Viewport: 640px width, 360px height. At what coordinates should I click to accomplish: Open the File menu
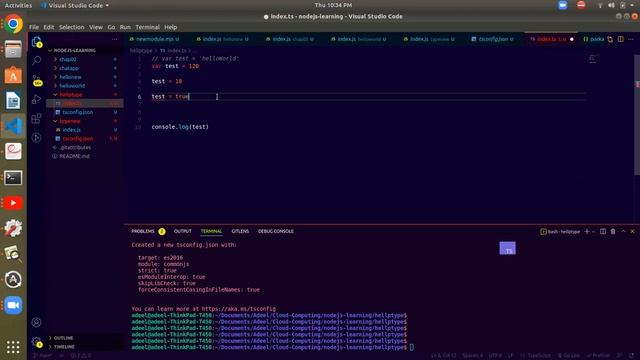pos(34,27)
